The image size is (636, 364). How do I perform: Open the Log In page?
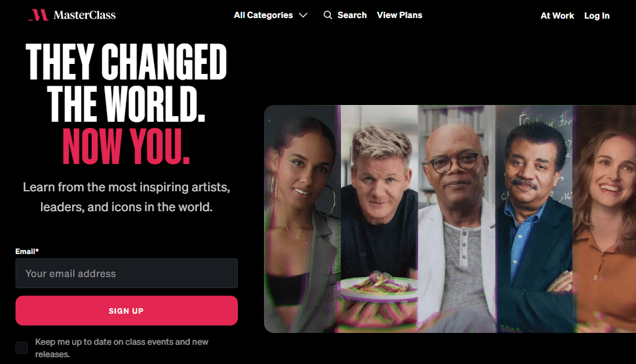click(x=597, y=16)
